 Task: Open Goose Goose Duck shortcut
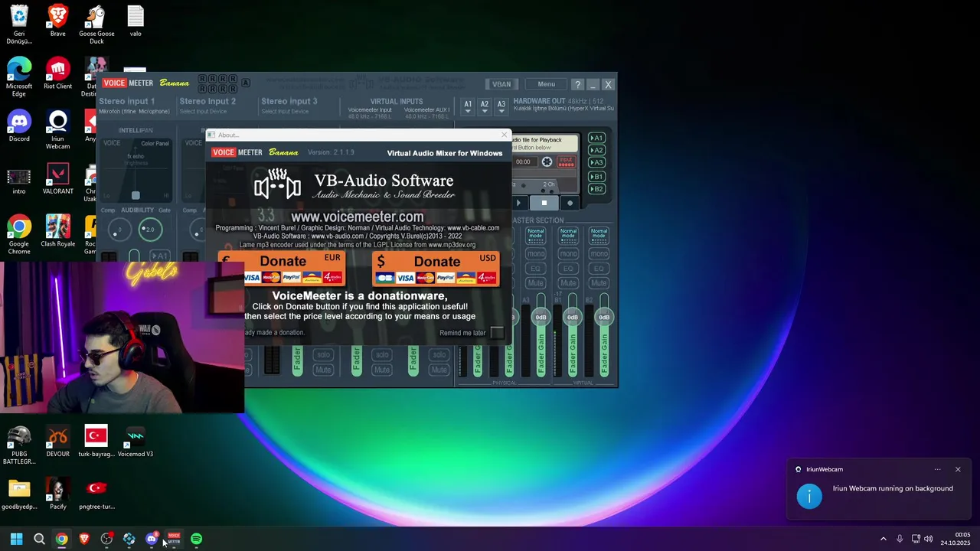pos(96,24)
